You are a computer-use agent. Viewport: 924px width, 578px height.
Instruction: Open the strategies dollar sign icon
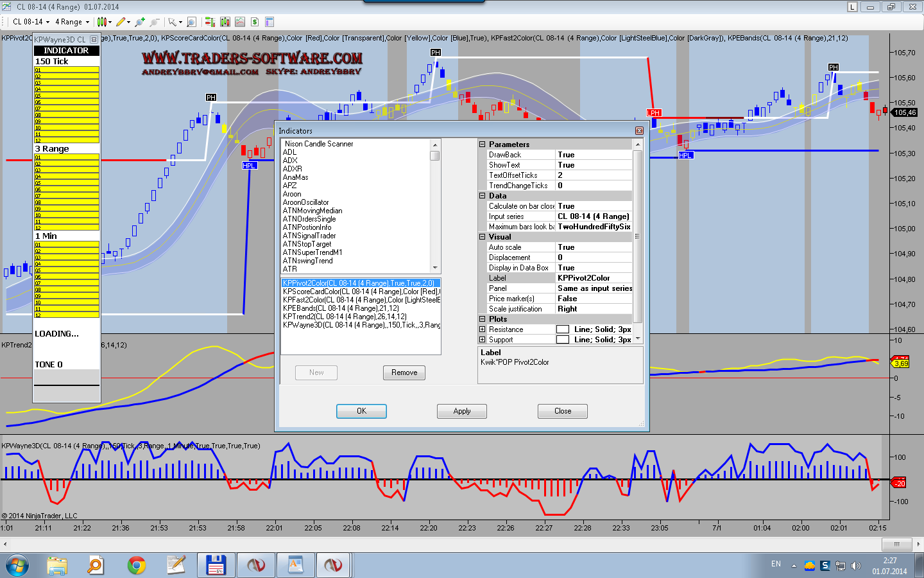[255, 22]
